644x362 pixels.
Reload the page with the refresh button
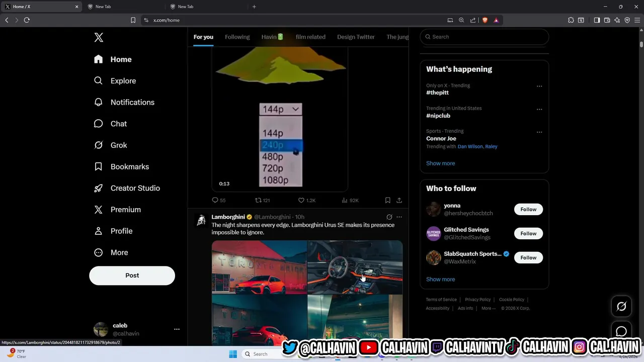[x=27, y=20]
